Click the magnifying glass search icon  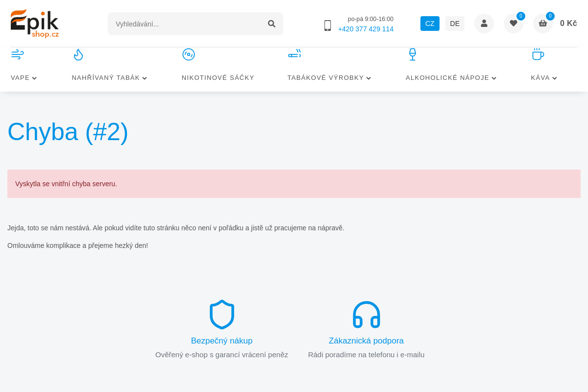[x=271, y=24]
